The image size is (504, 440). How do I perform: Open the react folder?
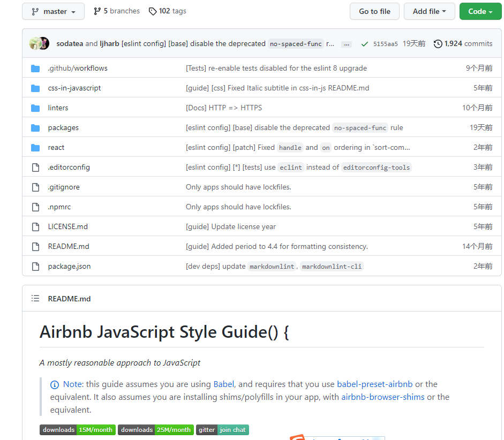(56, 147)
